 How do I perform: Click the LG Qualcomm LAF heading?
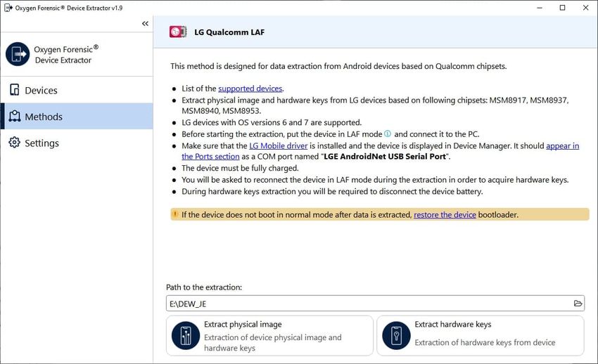click(x=229, y=32)
